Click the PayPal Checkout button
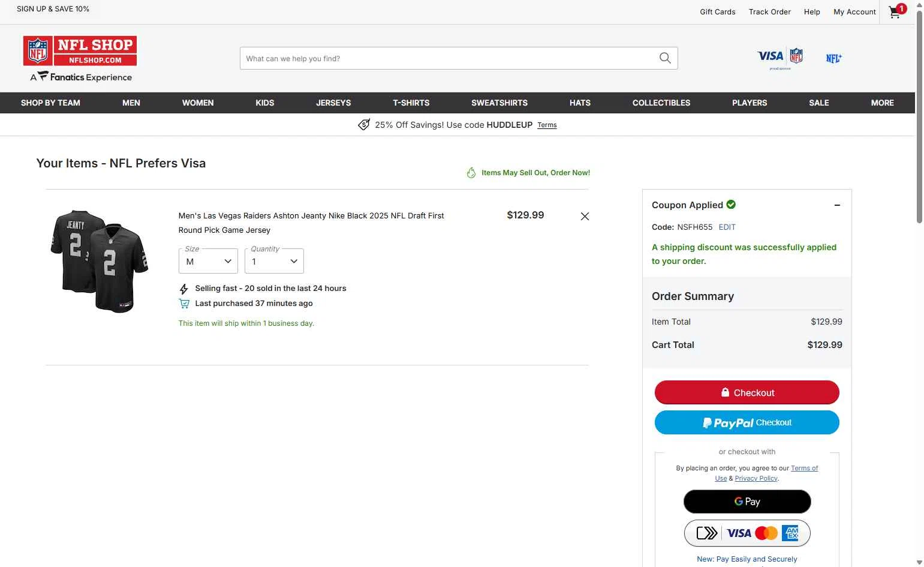The width and height of the screenshot is (924, 567). 747,422
